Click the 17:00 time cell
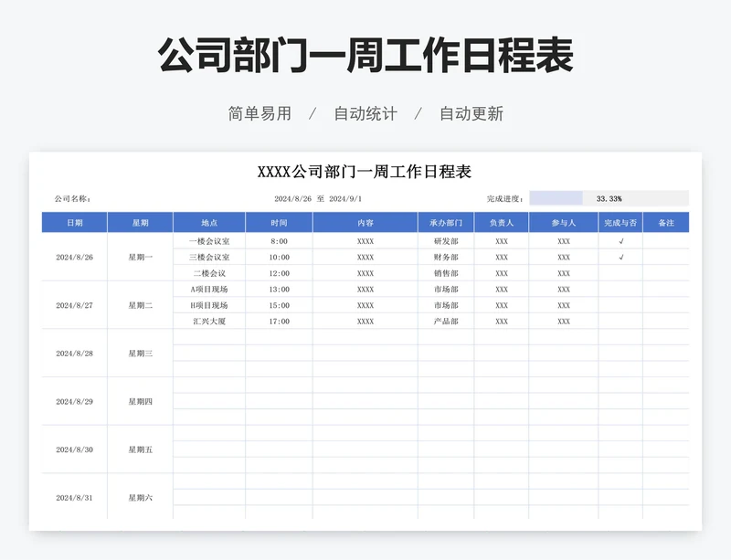The width and height of the screenshot is (731, 560). click(x=280, y=322)
